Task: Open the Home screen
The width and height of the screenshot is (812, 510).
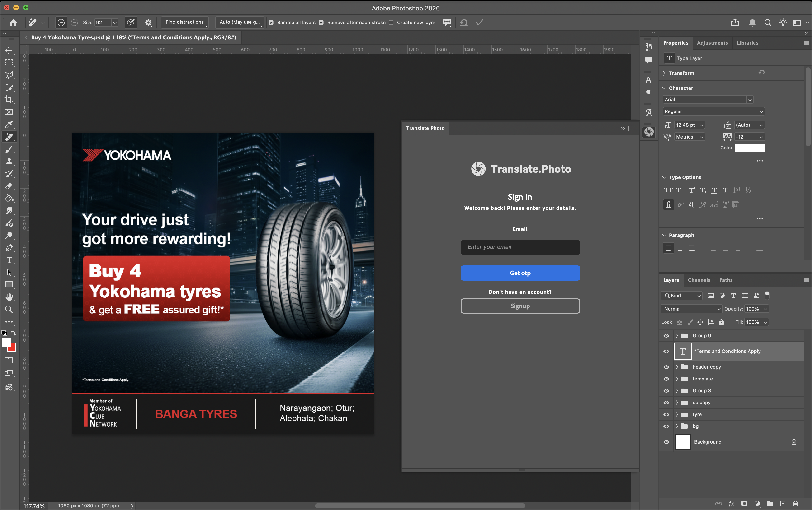Action: click(13, 23)
